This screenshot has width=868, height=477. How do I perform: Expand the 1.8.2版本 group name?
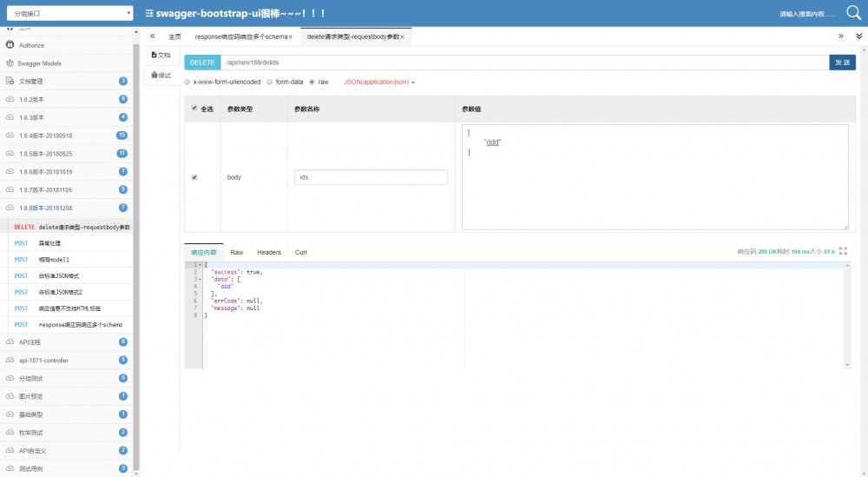31,99
